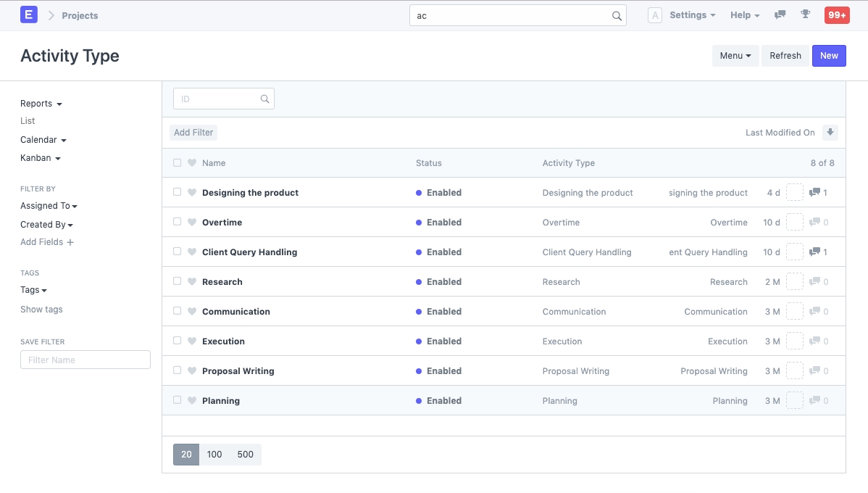The height and width of the screenshot is (493, 868).
Task: Open the Menu dropdown button
Action: pos(735,56)
